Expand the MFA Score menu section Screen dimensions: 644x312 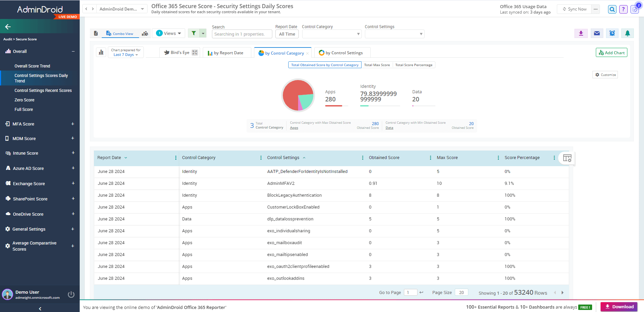[x=73, y=124]
